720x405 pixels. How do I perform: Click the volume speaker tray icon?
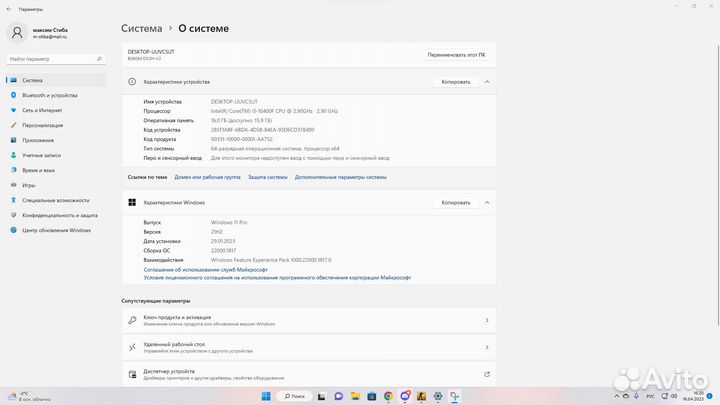coord(674,396)
